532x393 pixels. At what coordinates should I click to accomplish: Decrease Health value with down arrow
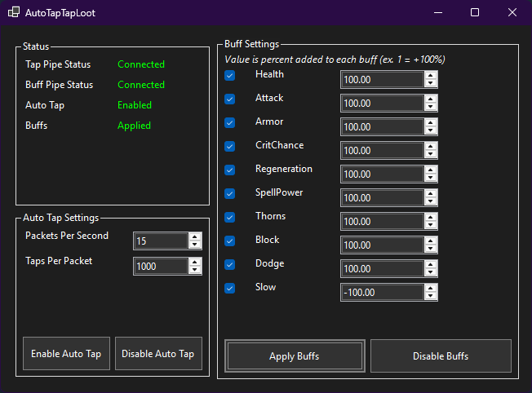tap(431, 83)
